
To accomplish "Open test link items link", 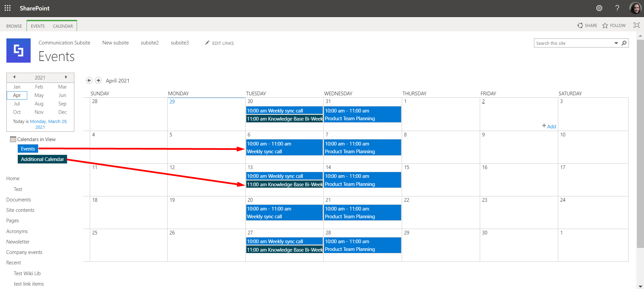I will coord(29,284).
